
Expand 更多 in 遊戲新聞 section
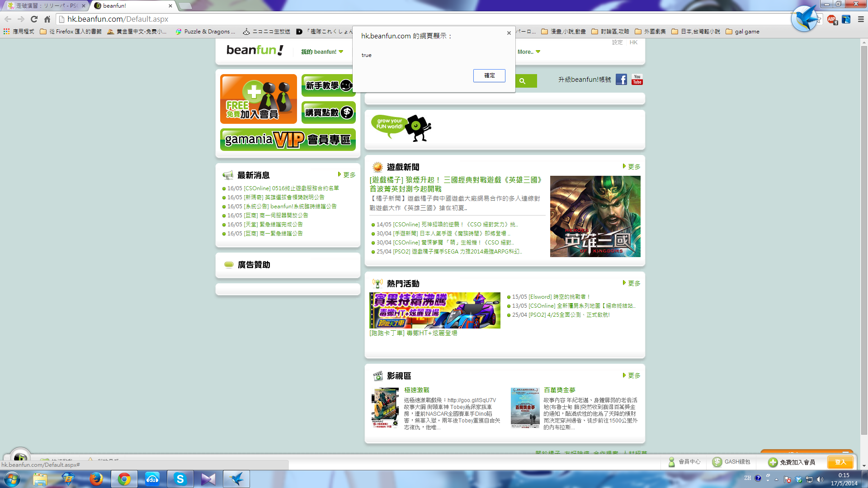(x=632, y=167)
